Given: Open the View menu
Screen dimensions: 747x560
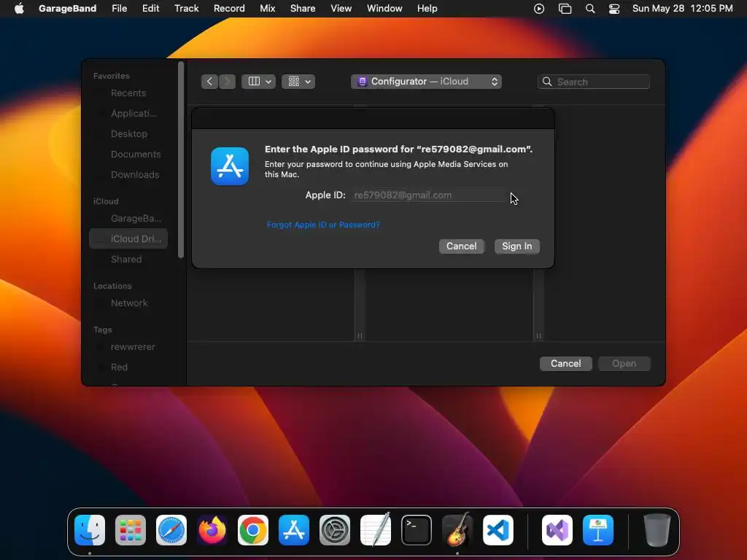Looking at the screenshot, I should [341, 8].
